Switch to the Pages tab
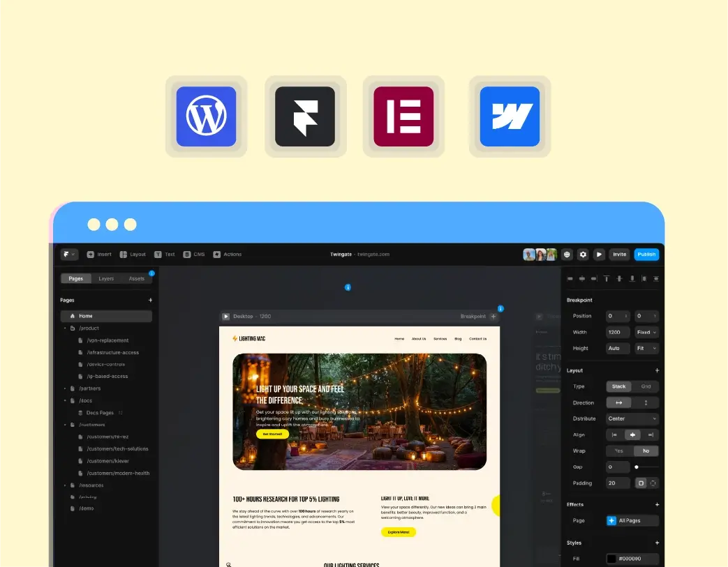 coord(75,278)
